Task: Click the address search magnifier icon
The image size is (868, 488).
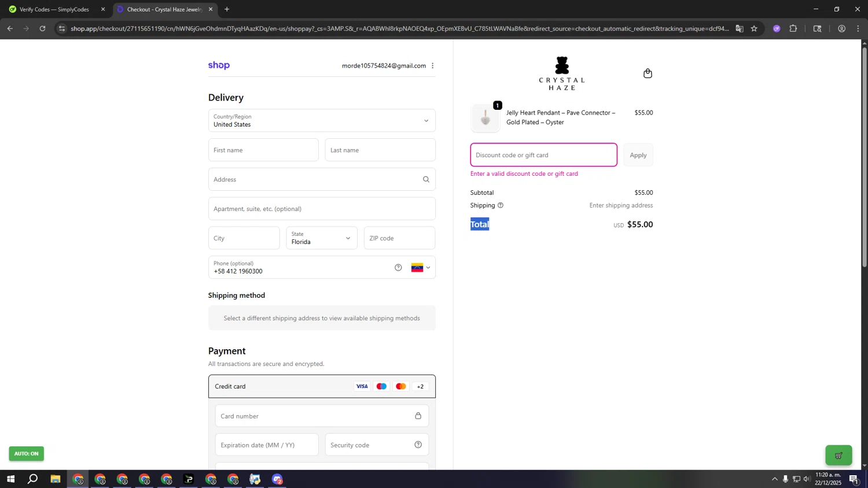Action: (x=426, y=179)
